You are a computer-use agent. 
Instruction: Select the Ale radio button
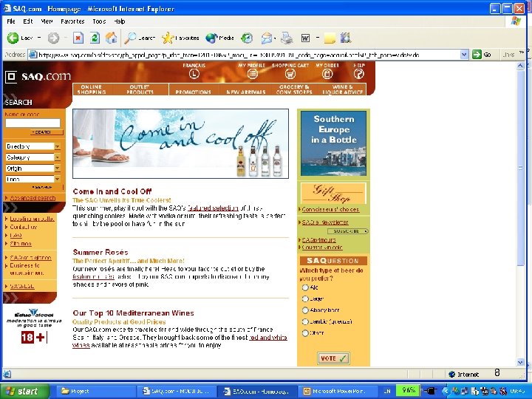305,287
